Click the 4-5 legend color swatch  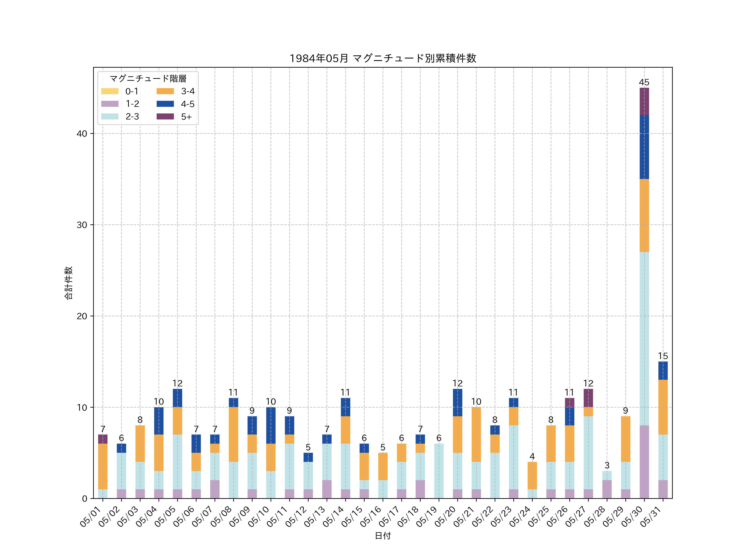pyautogui.click(x=165, y=104)
